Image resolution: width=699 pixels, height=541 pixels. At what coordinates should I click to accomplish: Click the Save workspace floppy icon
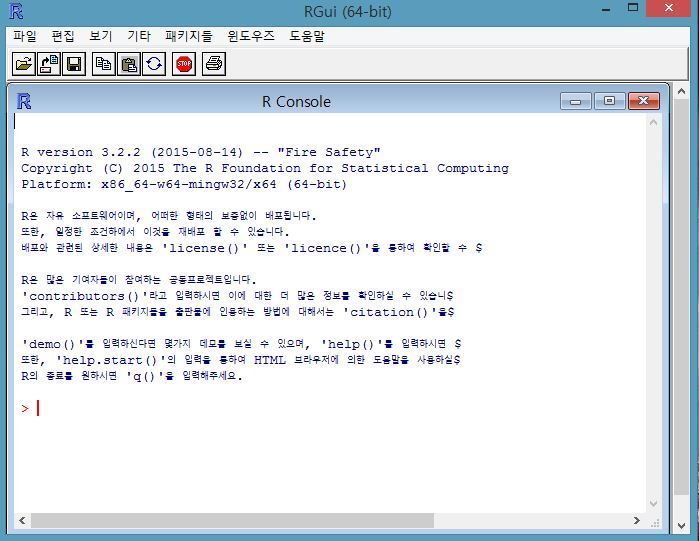pyautogui.click(x=74, y=64)
